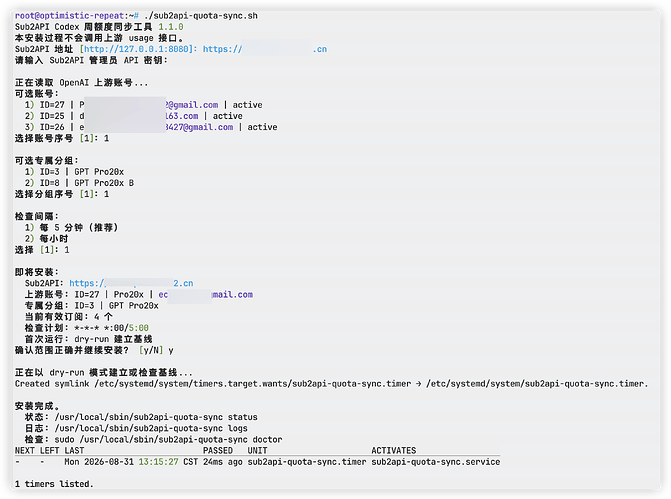The height and width of the screenshot is (499, 671).
Task: Click the ./sub2api-quota-sync.sh command text
Action: click(201, 16)
